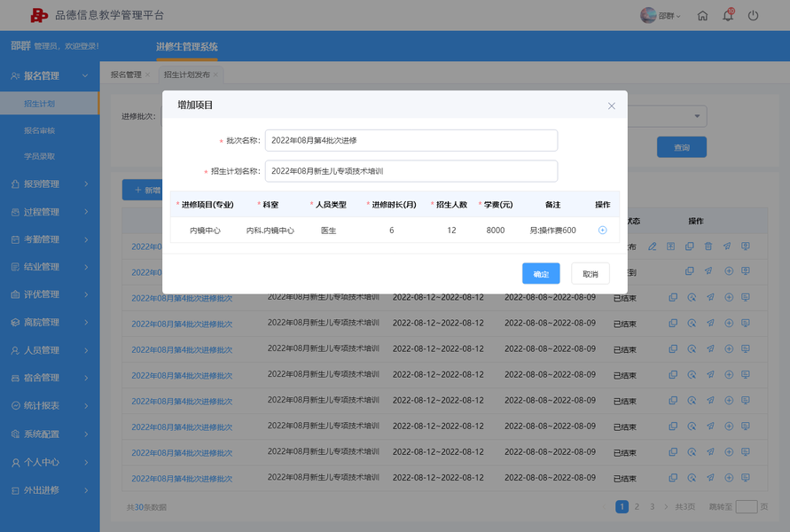Click the monitor icon in the pencil's row

746,246
